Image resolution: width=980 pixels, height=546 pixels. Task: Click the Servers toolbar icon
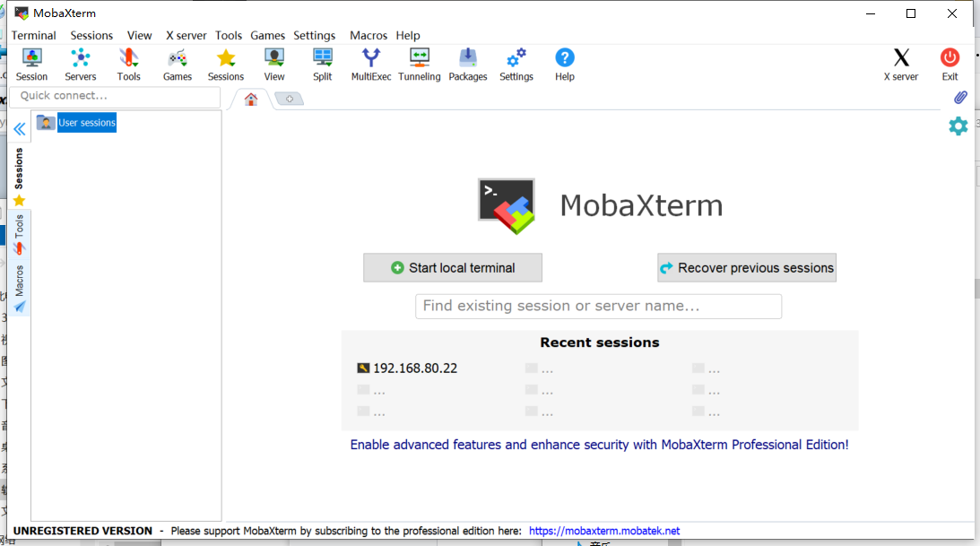pyautogui.click(x=81, y=65)
